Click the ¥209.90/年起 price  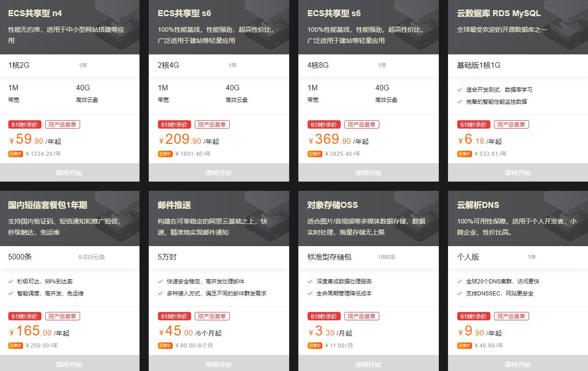(189, 139)
